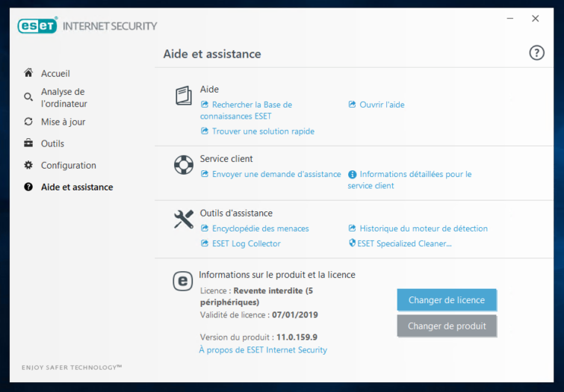The height and width of the screenshot is (392, 564).
Task: Click the Ouvrir l'aide link
Action: click(x=382, y=105)
